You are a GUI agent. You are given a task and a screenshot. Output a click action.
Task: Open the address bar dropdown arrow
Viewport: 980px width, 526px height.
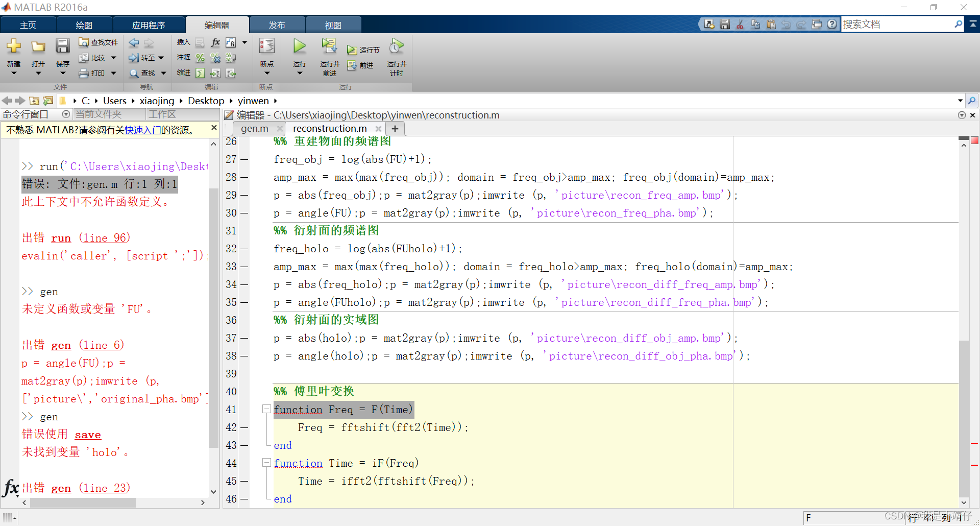960,101
